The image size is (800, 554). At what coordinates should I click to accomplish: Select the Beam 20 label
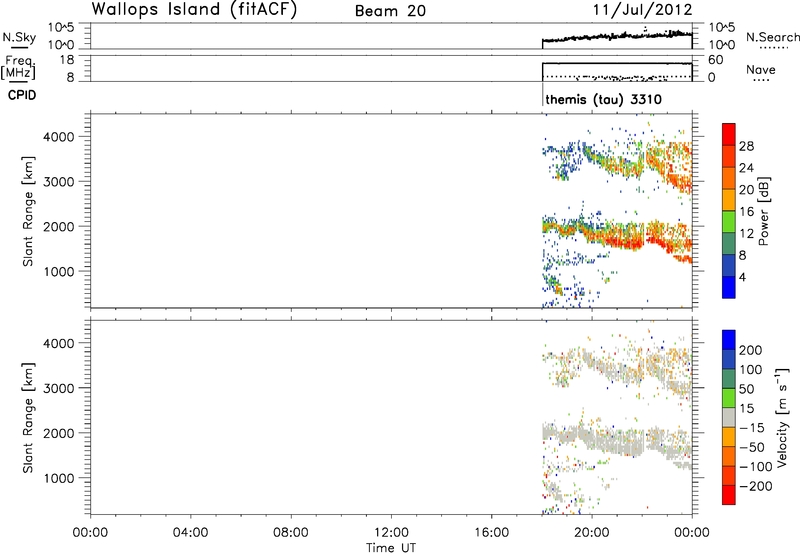tap(390, 11)
